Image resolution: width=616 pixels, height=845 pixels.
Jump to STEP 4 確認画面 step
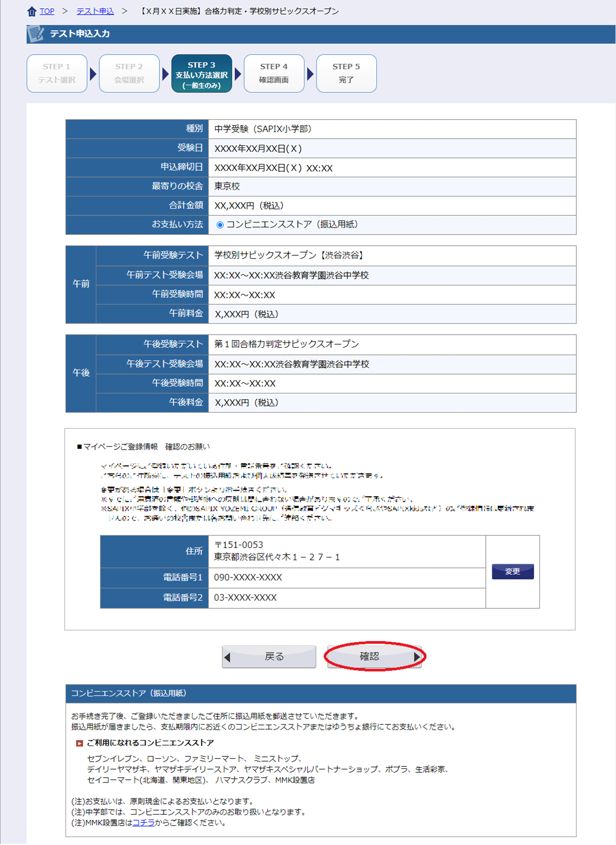tap(274, 74)
